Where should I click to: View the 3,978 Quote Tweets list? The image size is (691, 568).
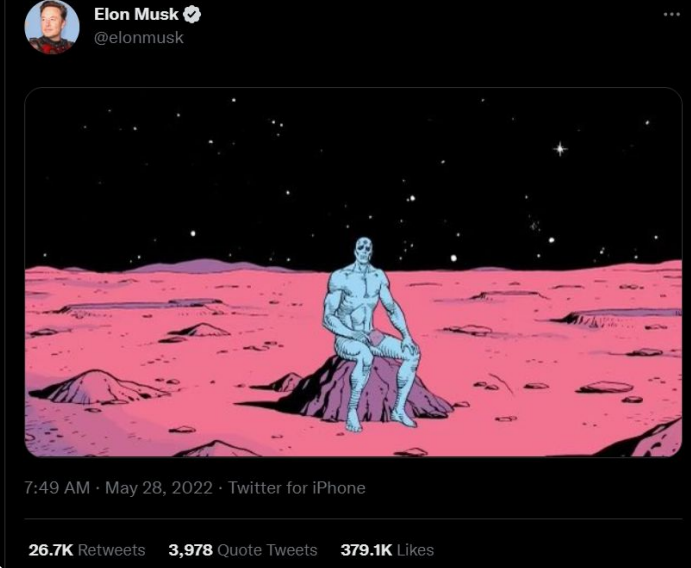click(x=243, y=550)
